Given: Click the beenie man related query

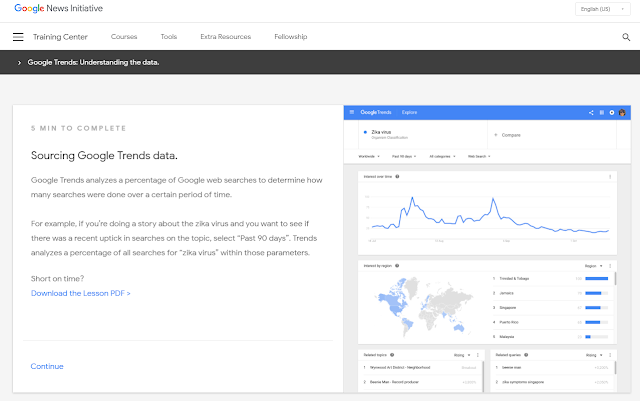Looking at the screenshot, I should click(511, 368).
